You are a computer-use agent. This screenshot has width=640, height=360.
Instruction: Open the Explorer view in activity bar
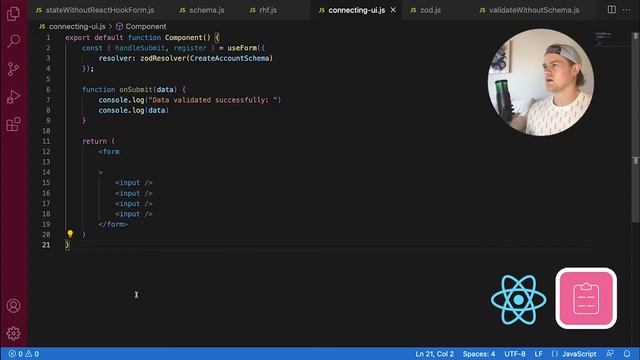pos(13,13)
